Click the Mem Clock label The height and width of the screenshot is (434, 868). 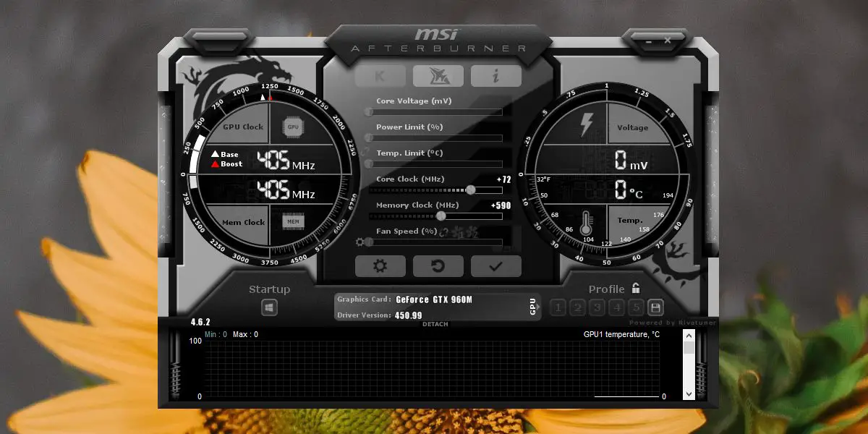click(x=243, y=223)
